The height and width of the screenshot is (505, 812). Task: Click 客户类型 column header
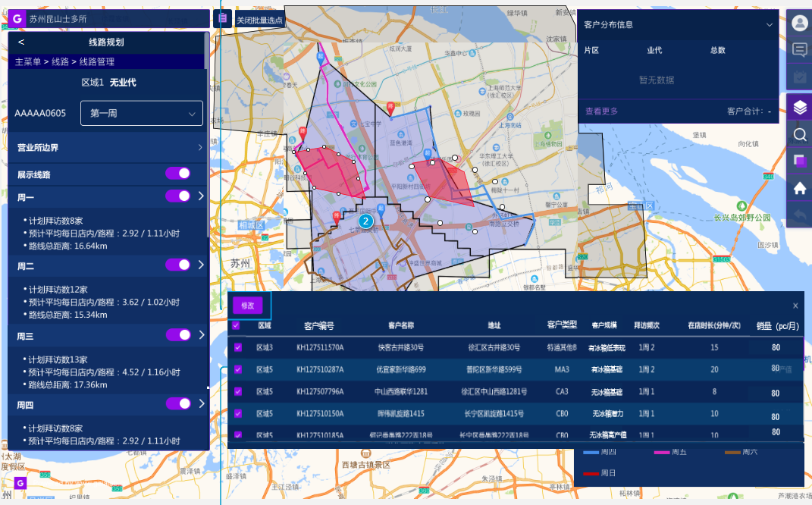(x=562, y=325)
